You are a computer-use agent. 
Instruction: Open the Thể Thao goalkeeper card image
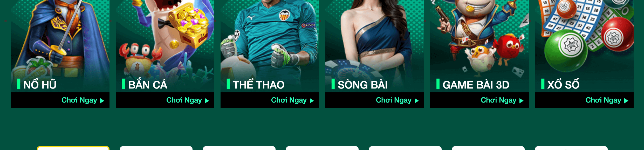[x=270, y=46]
